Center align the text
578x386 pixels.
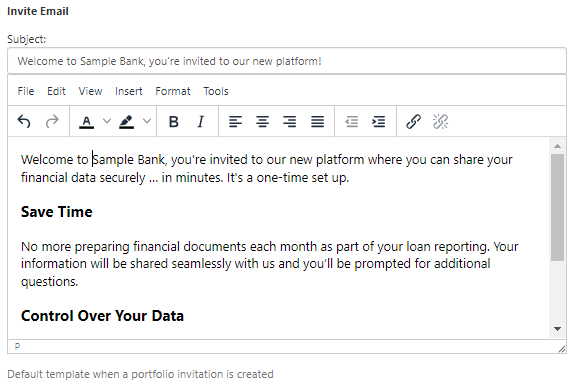(262, 121)
